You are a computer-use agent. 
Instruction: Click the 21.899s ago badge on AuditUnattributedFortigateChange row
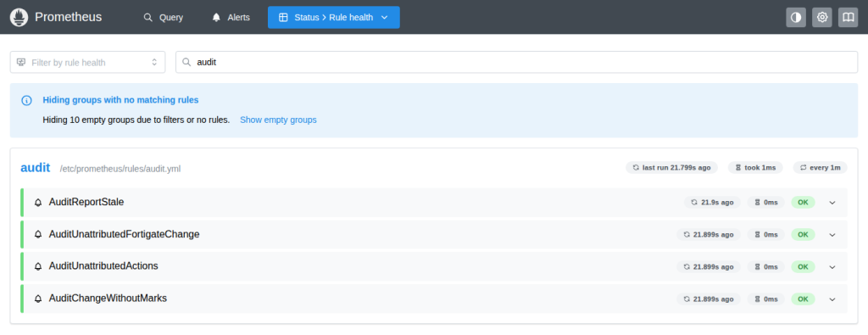(708, 234)
